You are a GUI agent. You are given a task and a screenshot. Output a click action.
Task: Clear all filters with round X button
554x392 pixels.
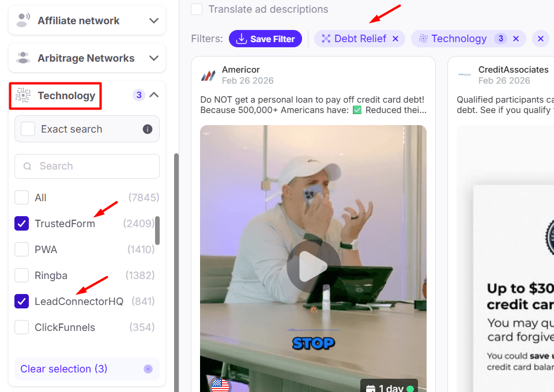pos(541,39)
